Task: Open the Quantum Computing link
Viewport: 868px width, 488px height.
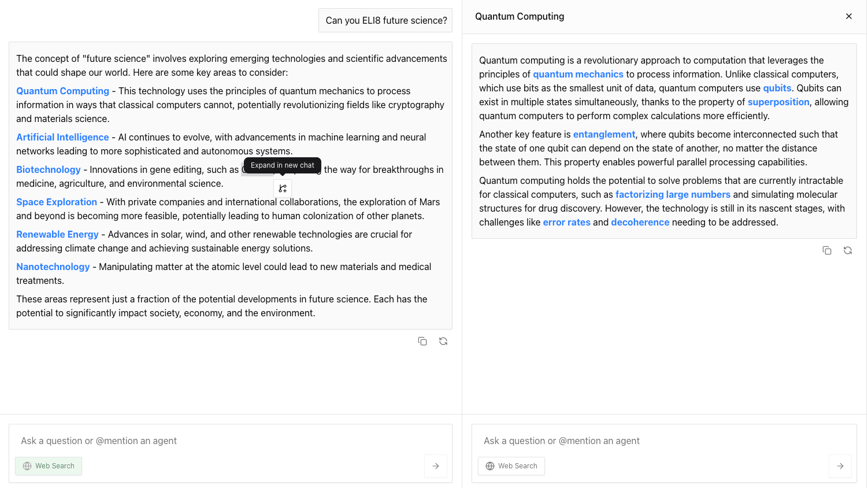Action: coord(62,91)
